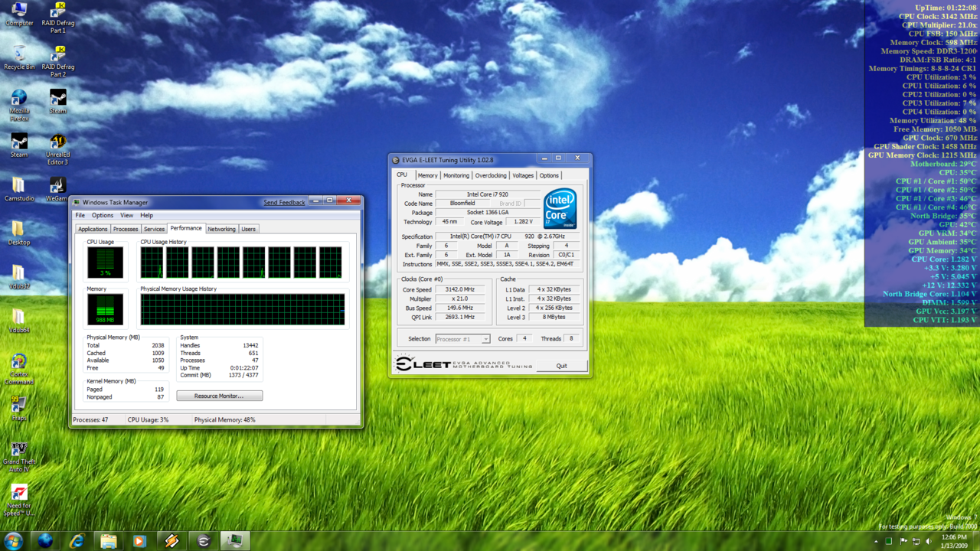Switch to Overclocking tab in E-LEET

[491, 175]
